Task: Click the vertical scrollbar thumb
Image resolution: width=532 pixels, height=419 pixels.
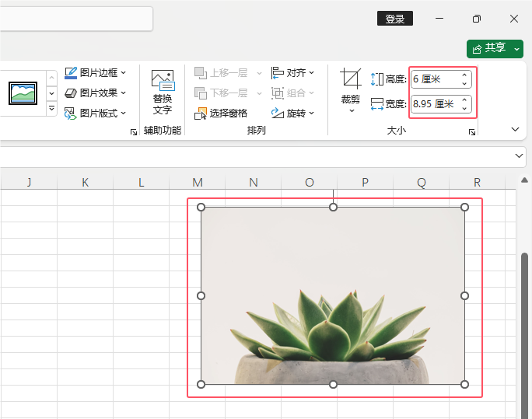Action: pyautogui.click(x=524, y=336)
